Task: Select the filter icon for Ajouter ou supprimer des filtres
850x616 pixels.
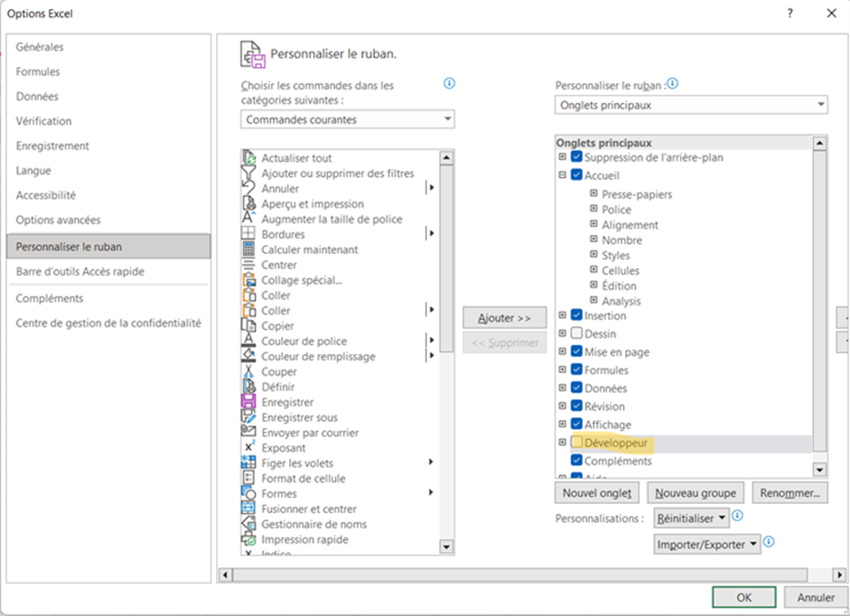Action: click(x=249, y=173)
